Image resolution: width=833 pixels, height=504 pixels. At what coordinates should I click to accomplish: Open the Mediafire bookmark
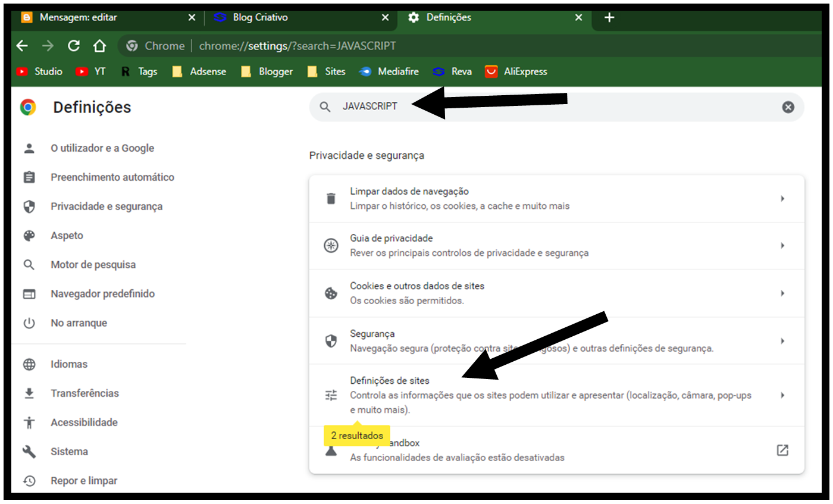(389, 71)
